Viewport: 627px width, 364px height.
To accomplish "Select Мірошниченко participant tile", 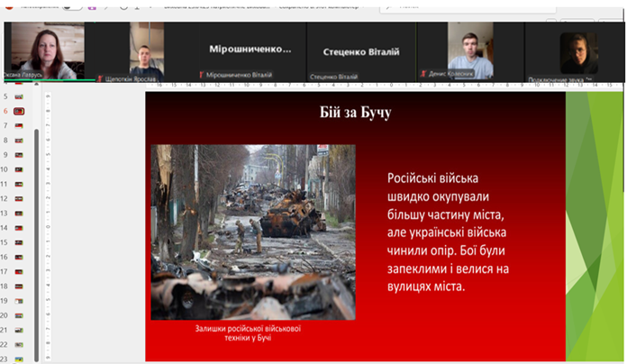I will click(x=250, y=49).
